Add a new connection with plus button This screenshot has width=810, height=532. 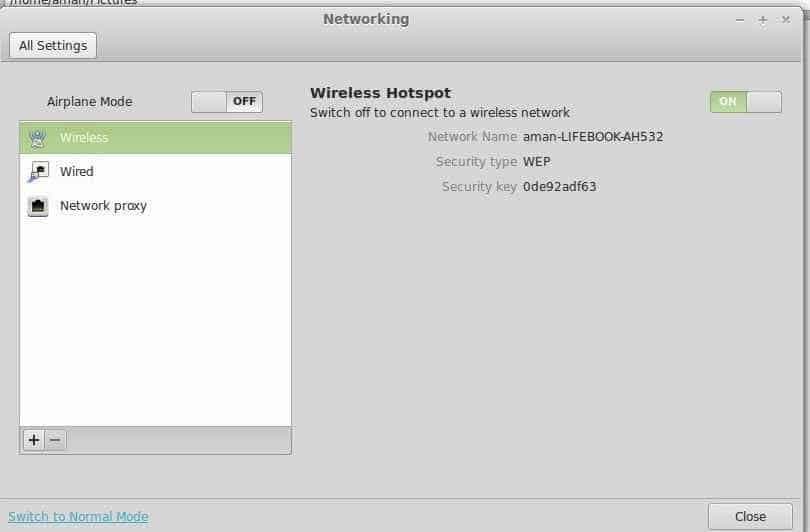pos(34,440)
